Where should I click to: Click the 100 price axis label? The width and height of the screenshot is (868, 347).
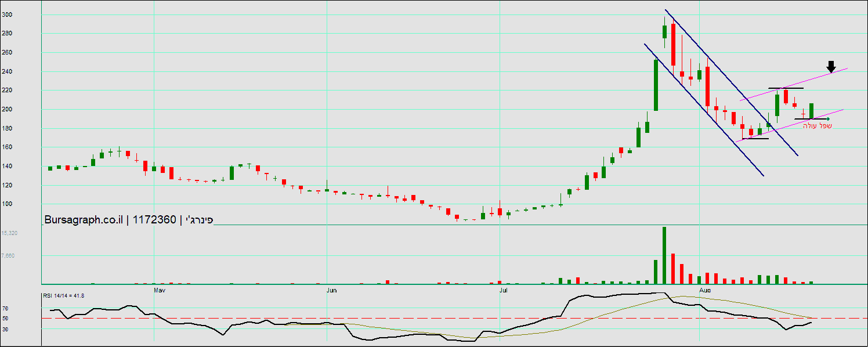(23, 204)
